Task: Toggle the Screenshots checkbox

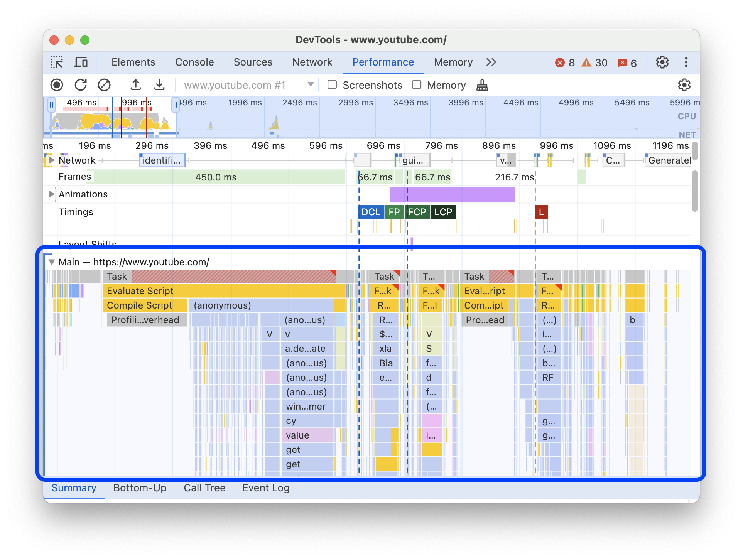Action: click(332, 85)
